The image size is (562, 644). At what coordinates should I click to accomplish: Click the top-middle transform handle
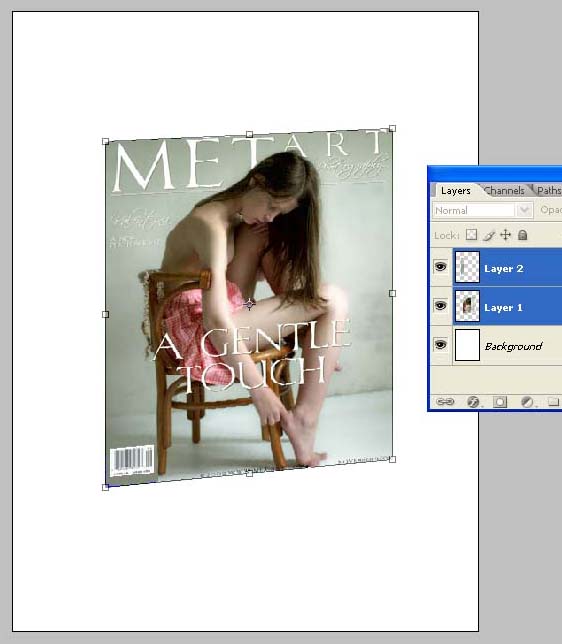point(249,134)
